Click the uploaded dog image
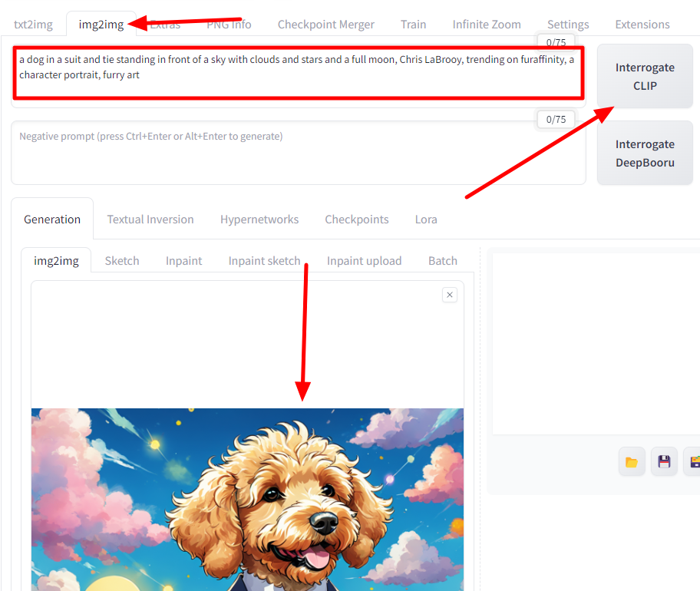The width and height of the screenshot is (700, 591). [247, 500]
